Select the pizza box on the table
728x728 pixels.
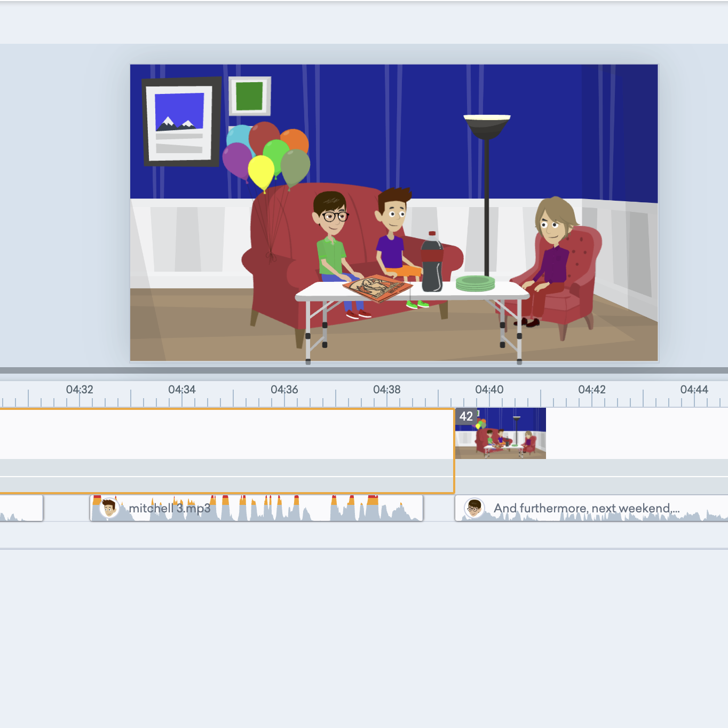pyautogui.click(x=378, y=288)
